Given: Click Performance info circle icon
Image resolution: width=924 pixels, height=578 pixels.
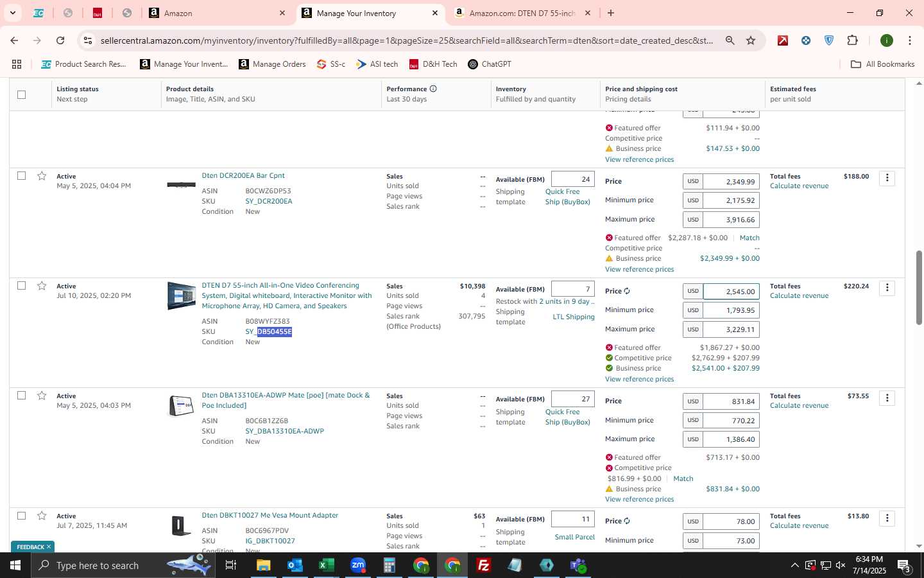Looking at the screenshot, I should (x=433, y=89).
